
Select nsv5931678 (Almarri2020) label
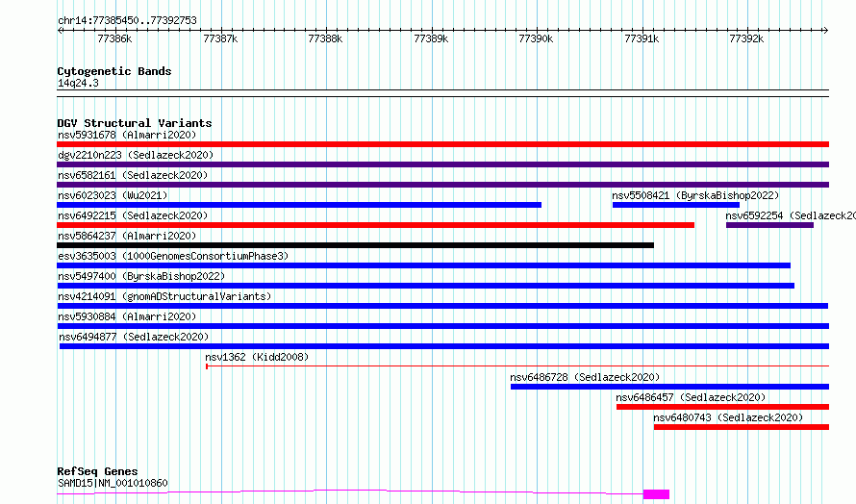tap(127, 135)
